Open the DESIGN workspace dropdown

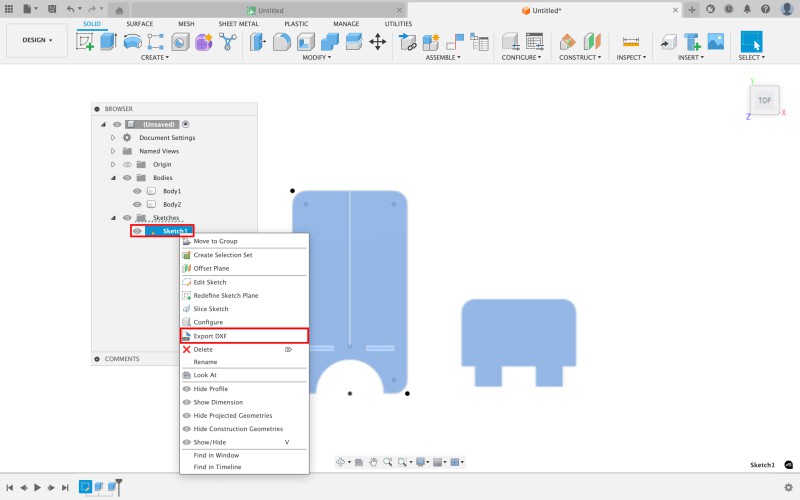point(37,40)
